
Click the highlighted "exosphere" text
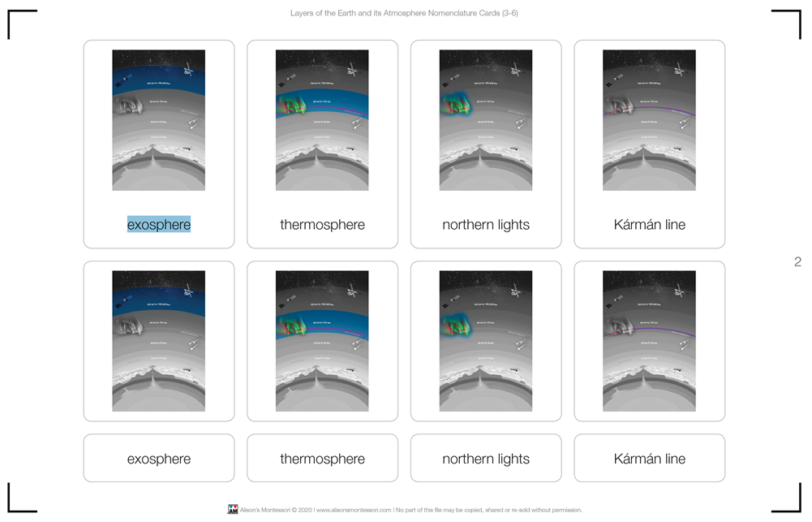pos(159,225)
